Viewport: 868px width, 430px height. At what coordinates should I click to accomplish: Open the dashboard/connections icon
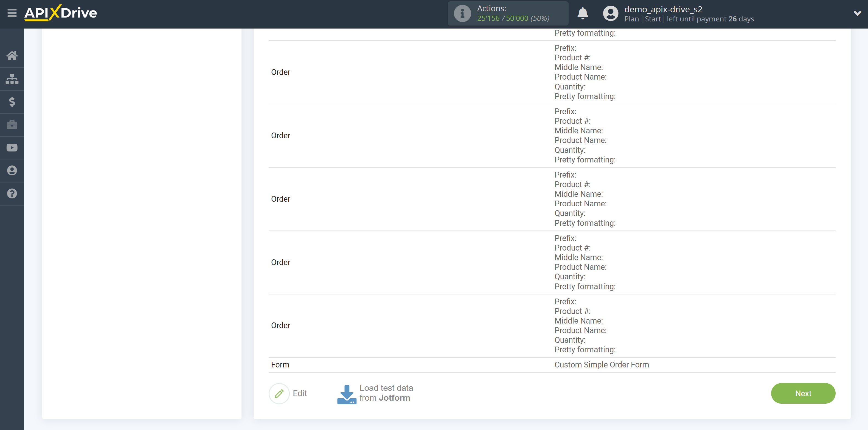pos(12,77)
